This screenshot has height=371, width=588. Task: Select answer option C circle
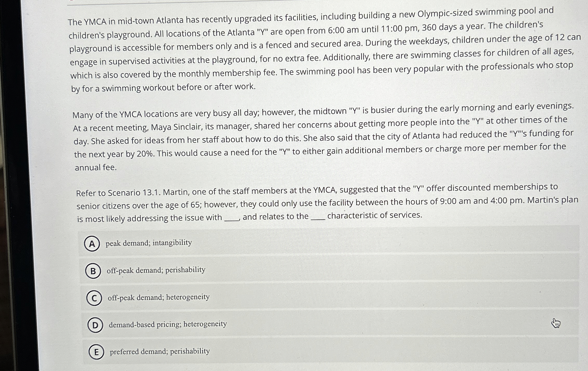tap(94, 298)
